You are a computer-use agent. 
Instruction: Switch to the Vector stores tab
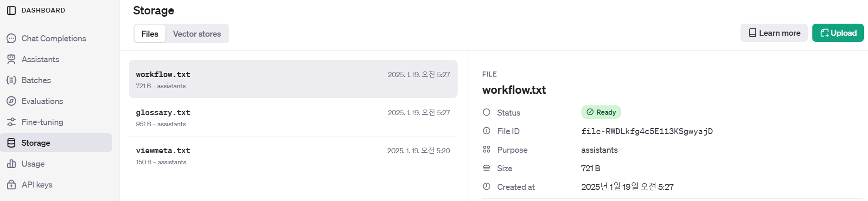[x=197, y=34]
